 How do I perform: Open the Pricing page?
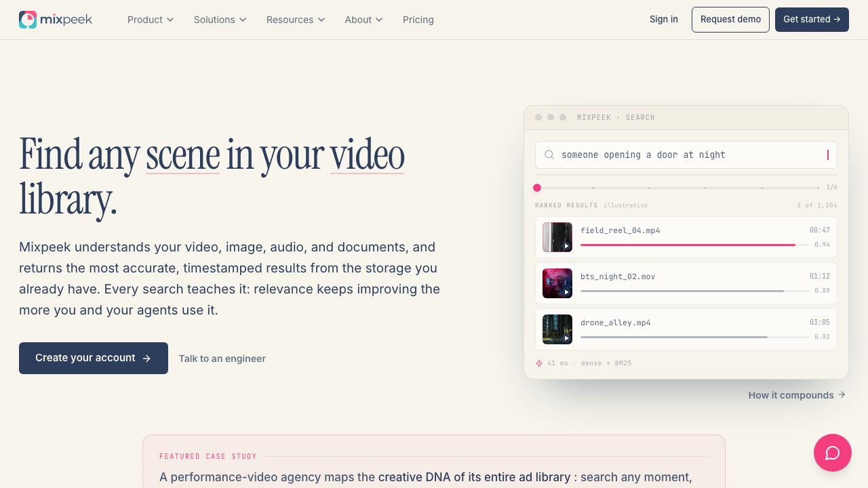pos(418,20)
